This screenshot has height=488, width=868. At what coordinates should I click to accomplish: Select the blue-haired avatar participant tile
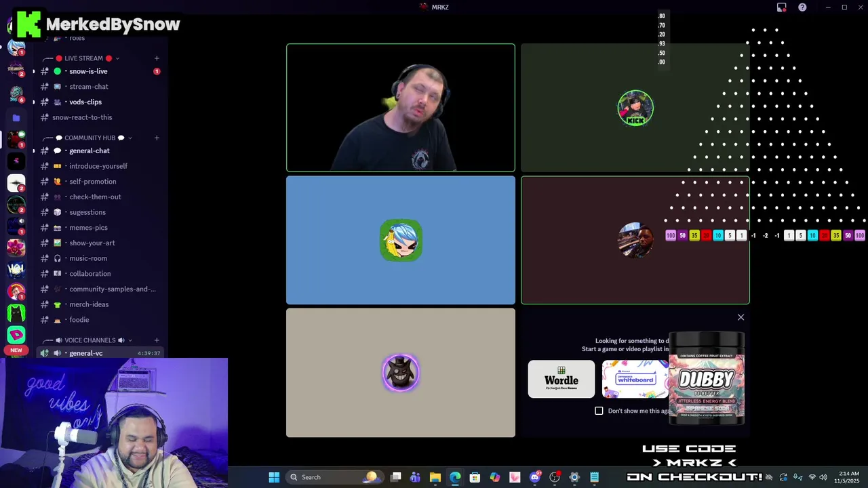point(401,240)
